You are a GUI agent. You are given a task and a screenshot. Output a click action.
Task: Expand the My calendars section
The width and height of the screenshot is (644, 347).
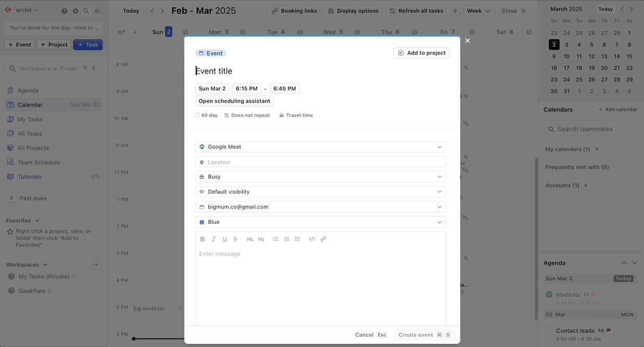coord(596,149)
